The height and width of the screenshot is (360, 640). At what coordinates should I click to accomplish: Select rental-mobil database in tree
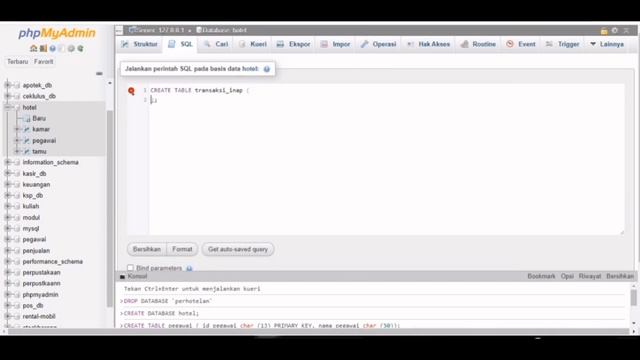point(39,316)
